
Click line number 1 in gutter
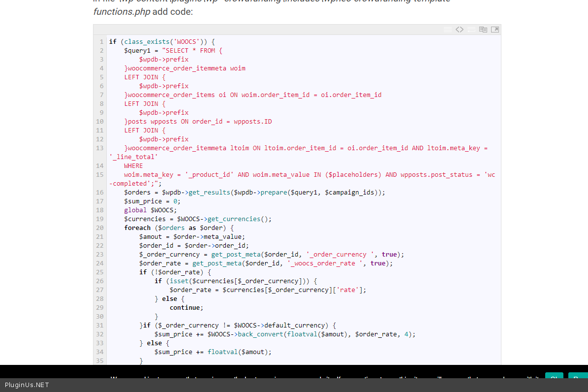click(101, 42)
